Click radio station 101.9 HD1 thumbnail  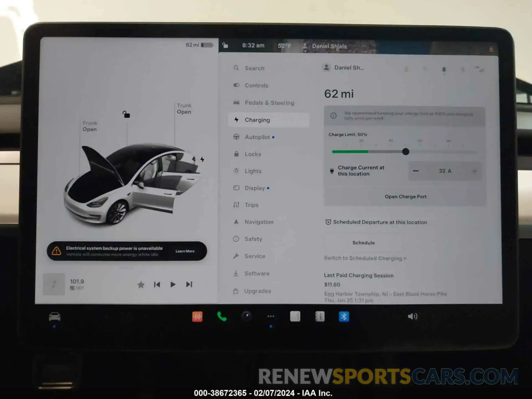pos(53,284)
